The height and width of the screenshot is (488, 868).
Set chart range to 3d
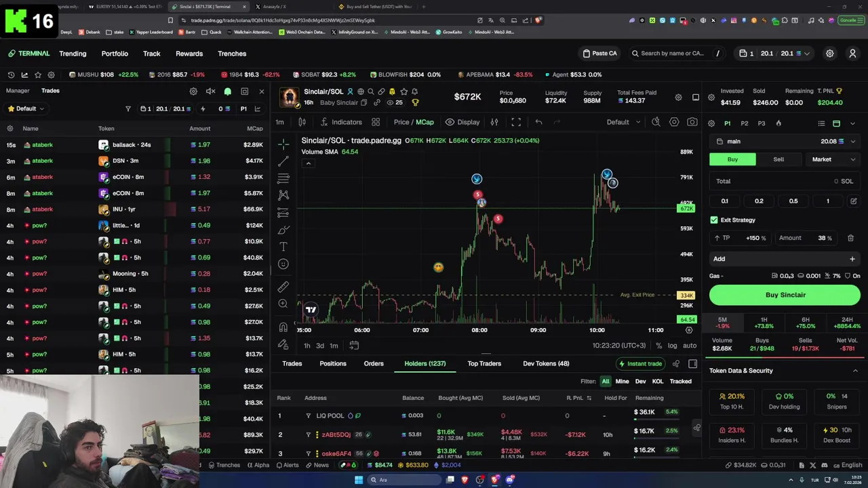(x=320, y=346)
